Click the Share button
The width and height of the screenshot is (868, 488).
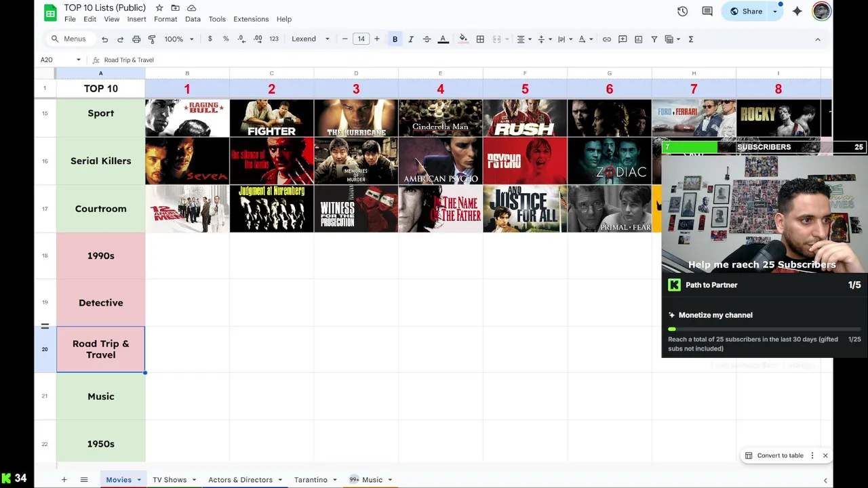(745, 12)
